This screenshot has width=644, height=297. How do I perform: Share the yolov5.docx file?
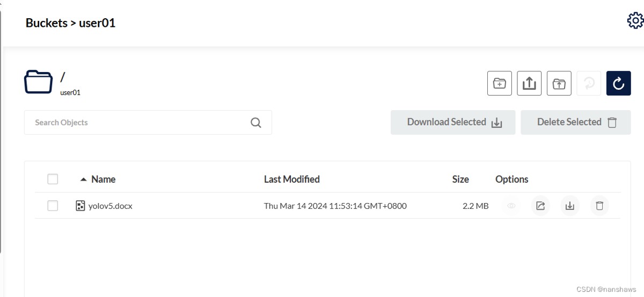pyautogui.click(x=540, y=206)
